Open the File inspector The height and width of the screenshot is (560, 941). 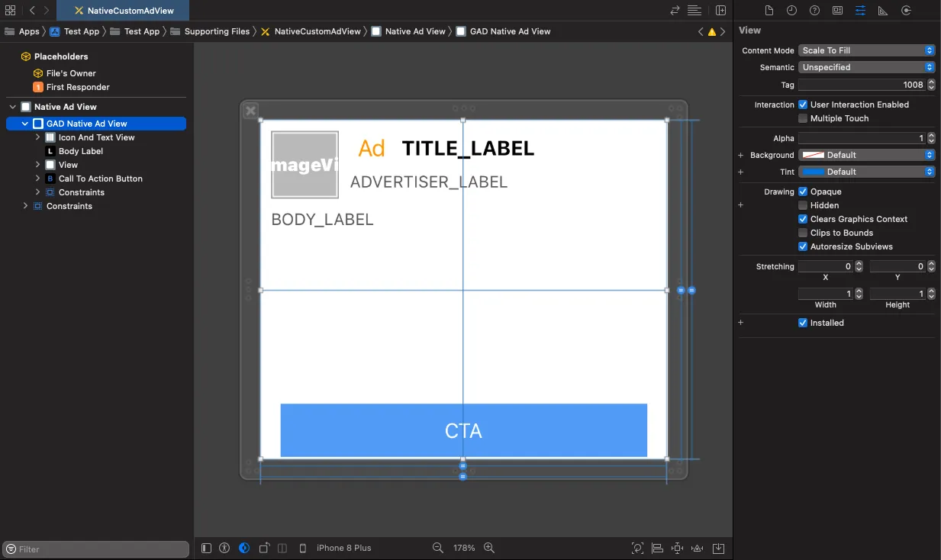tap(770, 10)
